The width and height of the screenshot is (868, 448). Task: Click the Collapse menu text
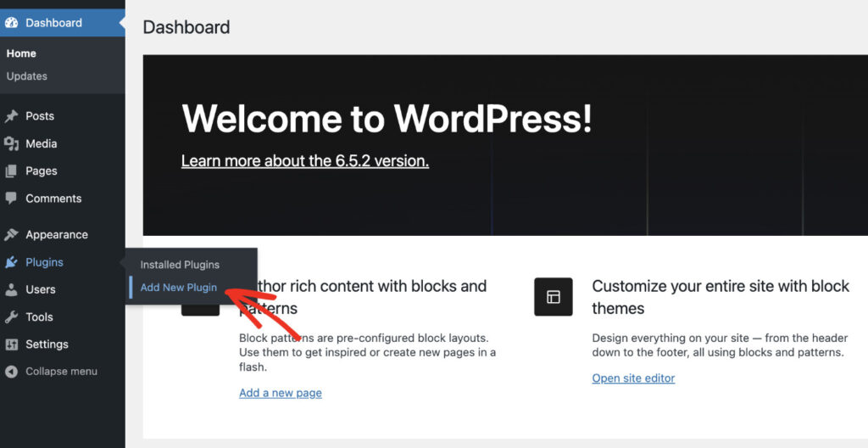click(61, 372)
